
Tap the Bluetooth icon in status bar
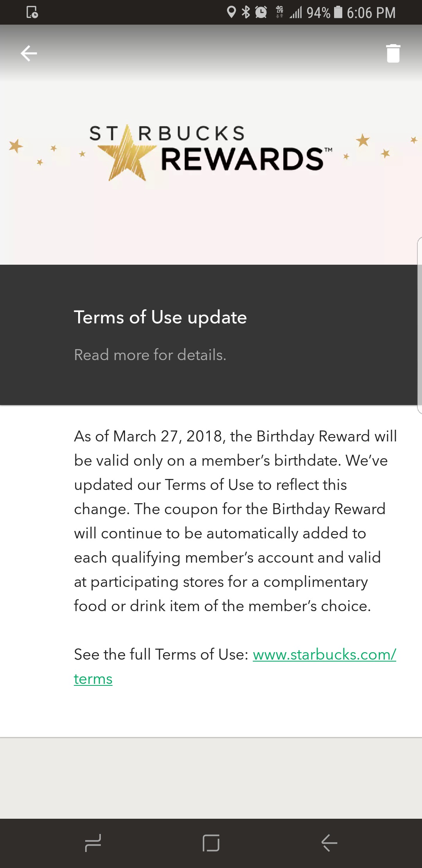point(246,12)
